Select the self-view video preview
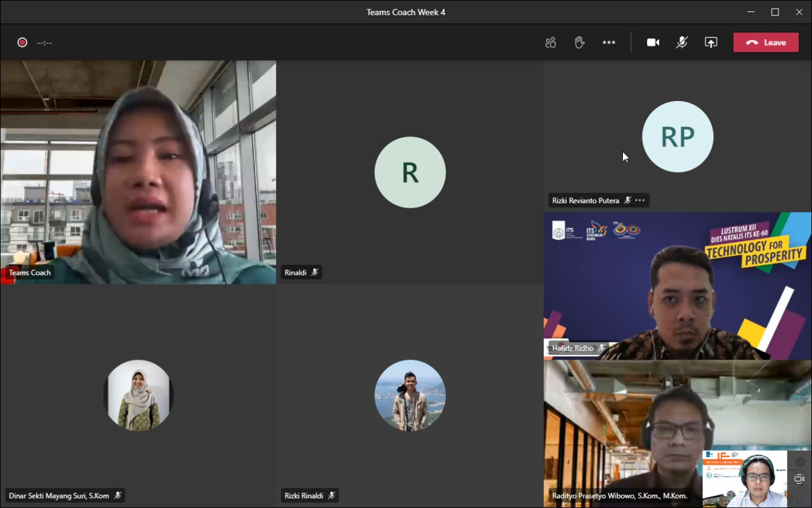Viewport: 812px width, 508px height. click(x=745, y=479)
